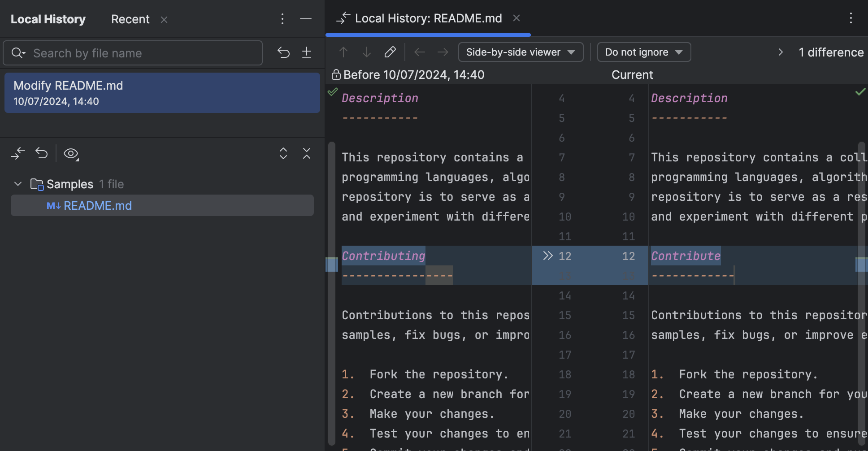Click the create patch icon next to search
868x451 pixels.
(x=307, y=52)
